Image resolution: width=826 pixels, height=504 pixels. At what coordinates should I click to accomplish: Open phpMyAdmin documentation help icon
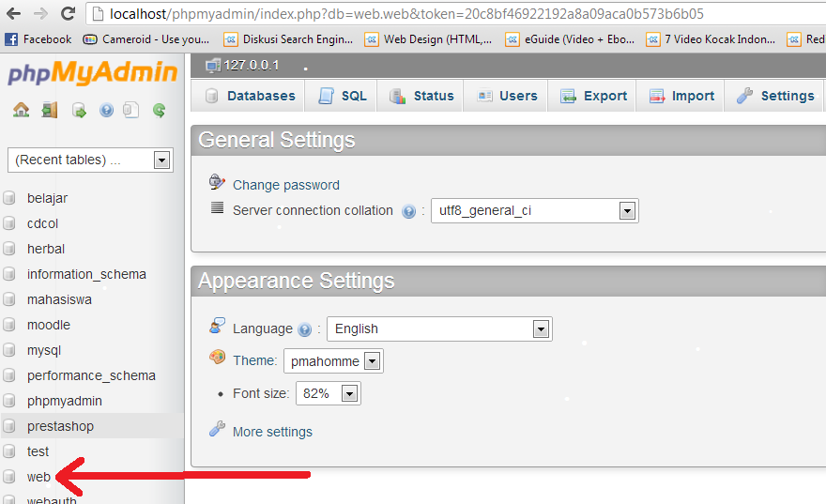[106, 110]
